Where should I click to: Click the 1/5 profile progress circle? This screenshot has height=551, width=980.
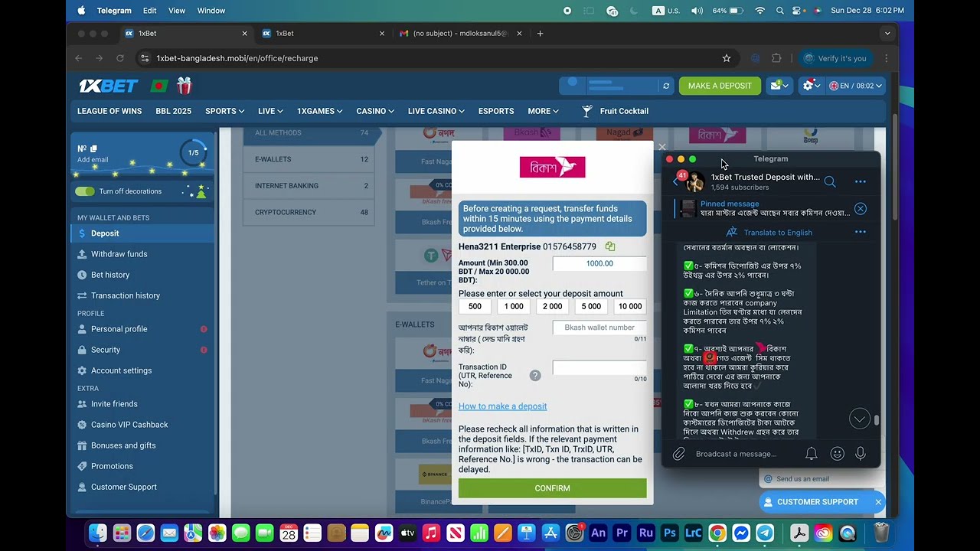(x=194, y=152)
